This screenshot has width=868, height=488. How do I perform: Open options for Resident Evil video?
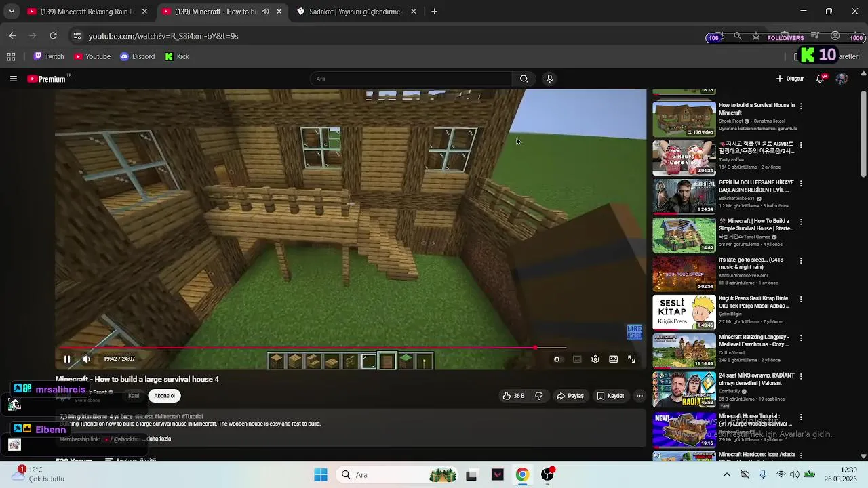tap(801, 184)
